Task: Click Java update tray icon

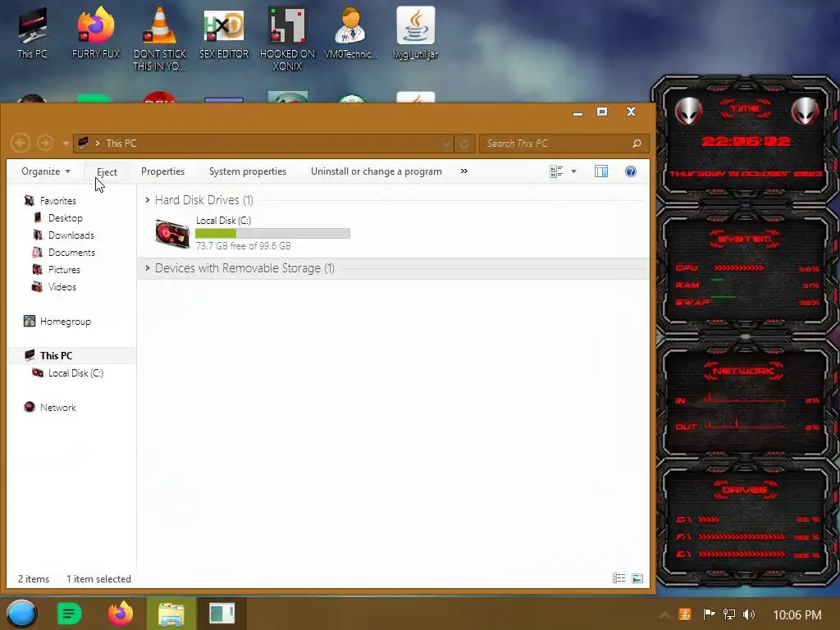Action: pos(685,614)
